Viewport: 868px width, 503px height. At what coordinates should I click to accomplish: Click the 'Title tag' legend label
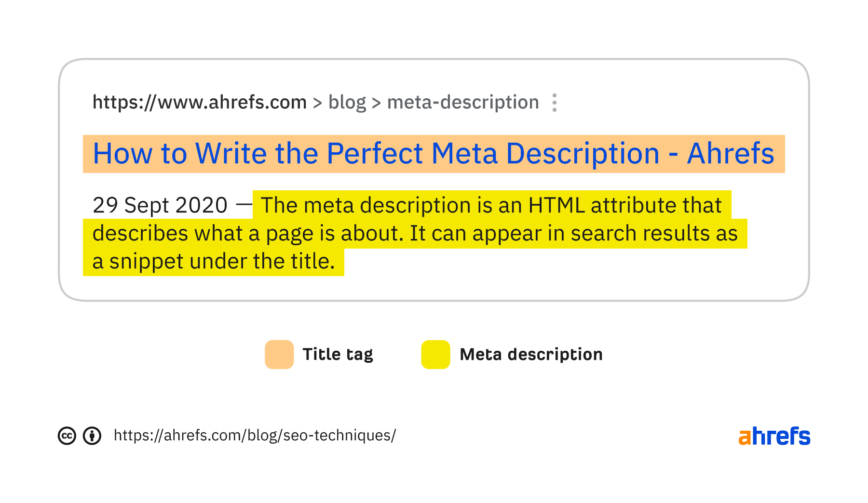pos(338,355)
